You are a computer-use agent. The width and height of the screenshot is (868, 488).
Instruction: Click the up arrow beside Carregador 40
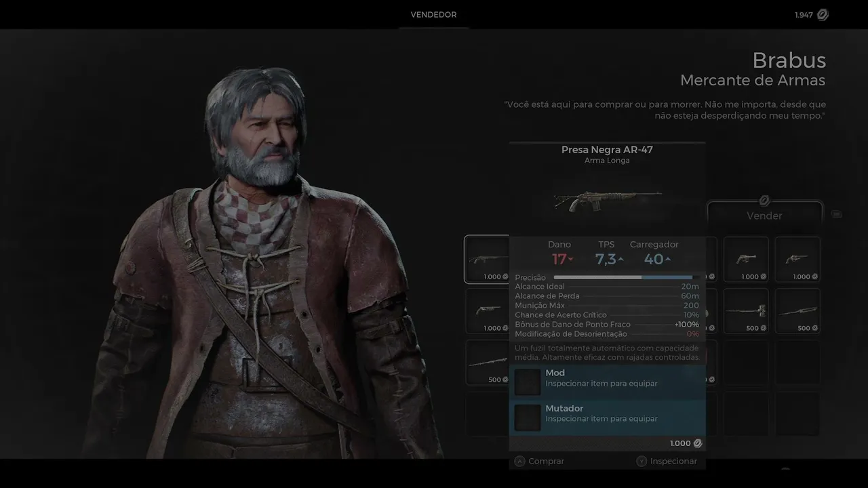point(668,260)
